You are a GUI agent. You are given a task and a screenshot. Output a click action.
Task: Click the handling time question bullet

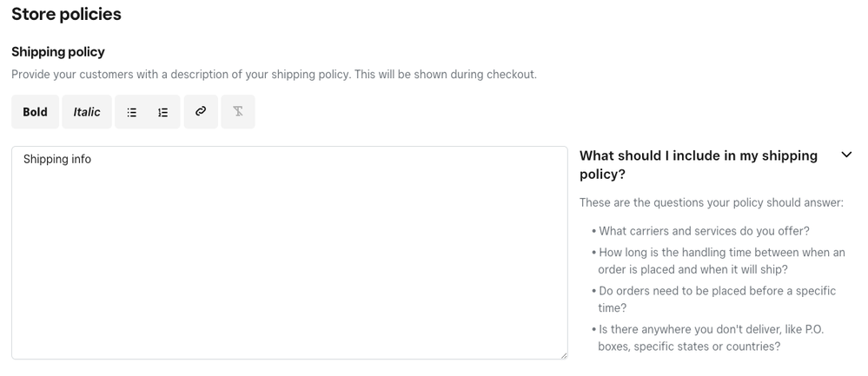720,261
